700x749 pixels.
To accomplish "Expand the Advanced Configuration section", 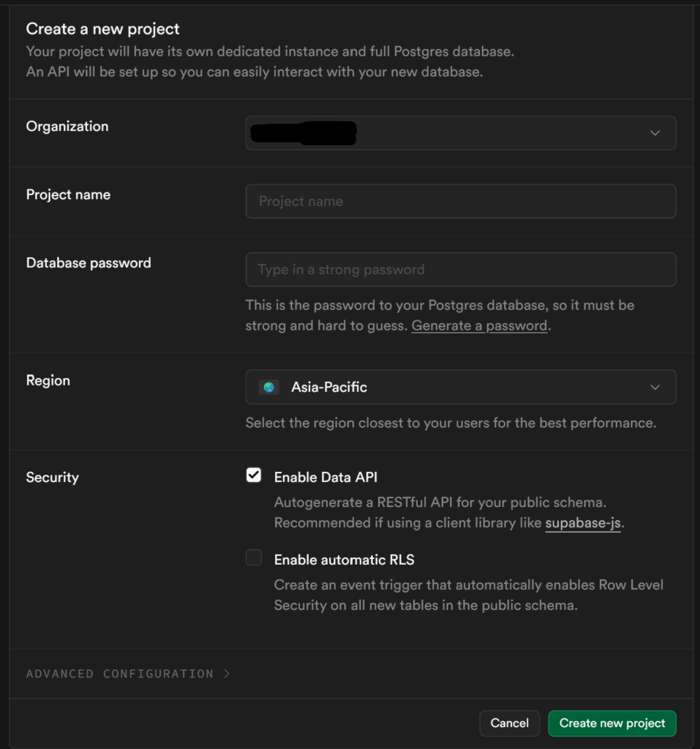I will coord(121,674).
